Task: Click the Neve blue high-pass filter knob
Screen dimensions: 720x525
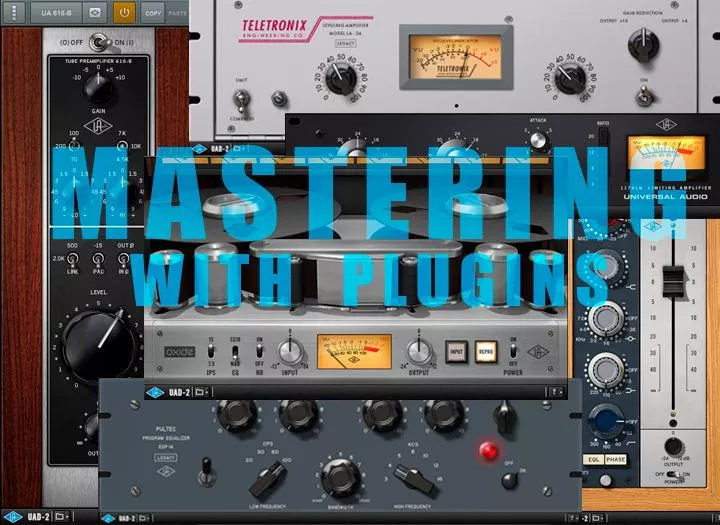Action: (x=606, y=421)
